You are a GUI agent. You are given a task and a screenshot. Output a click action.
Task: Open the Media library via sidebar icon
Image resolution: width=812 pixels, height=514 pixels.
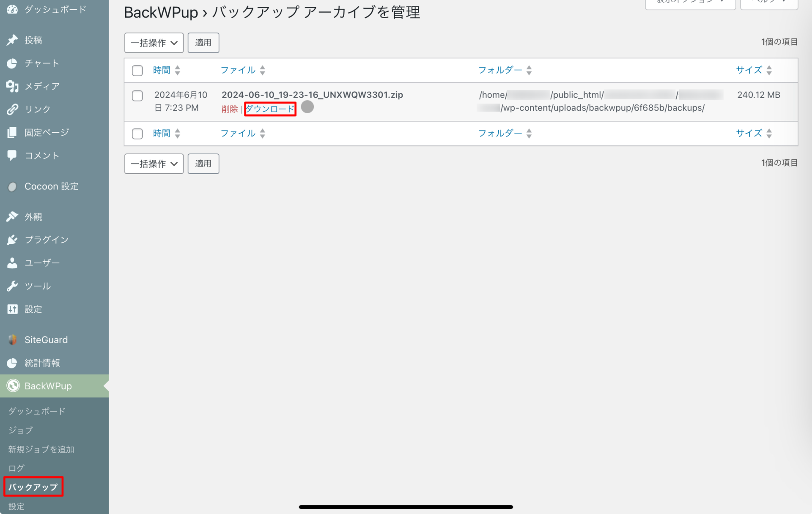tap(12, 86)
